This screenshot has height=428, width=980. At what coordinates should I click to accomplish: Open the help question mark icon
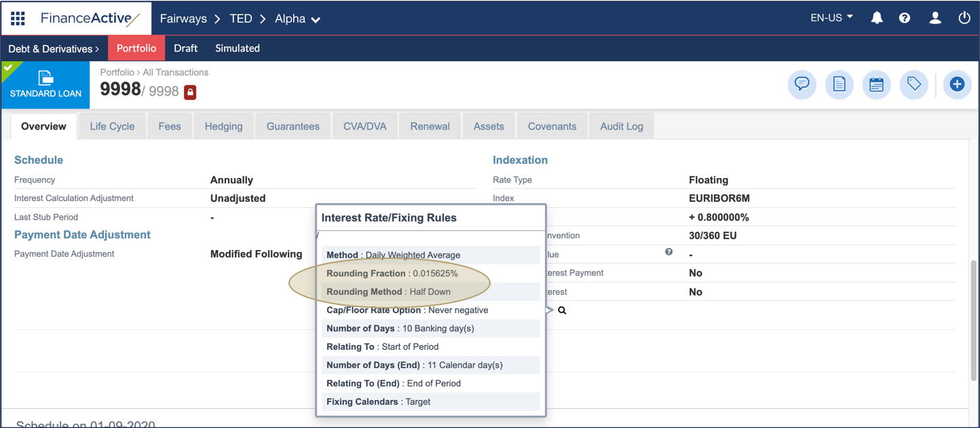[905, 18]
